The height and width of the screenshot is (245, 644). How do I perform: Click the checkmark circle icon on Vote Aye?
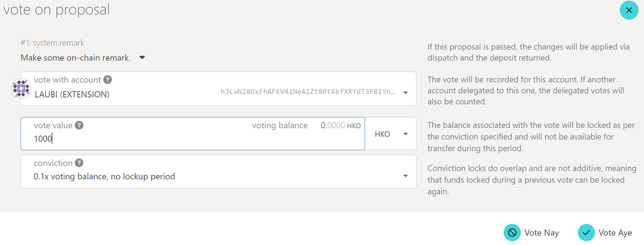click(x=586, y=233)
